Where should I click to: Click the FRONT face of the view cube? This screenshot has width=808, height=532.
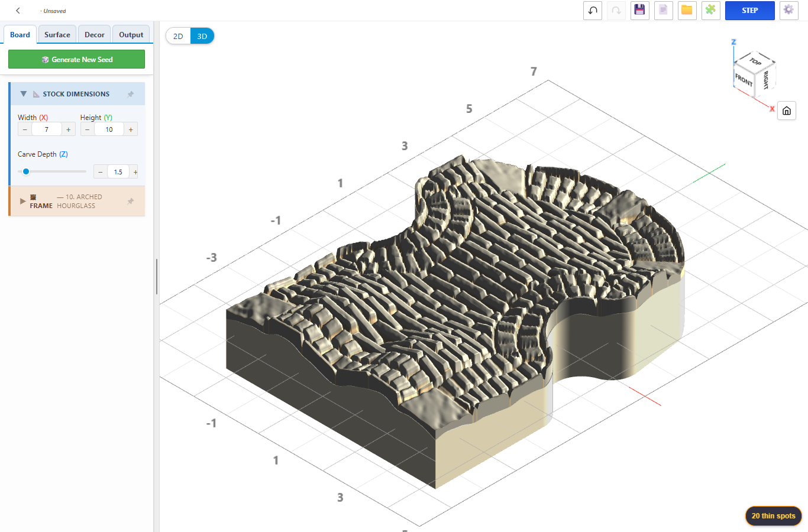click(744, 79)
